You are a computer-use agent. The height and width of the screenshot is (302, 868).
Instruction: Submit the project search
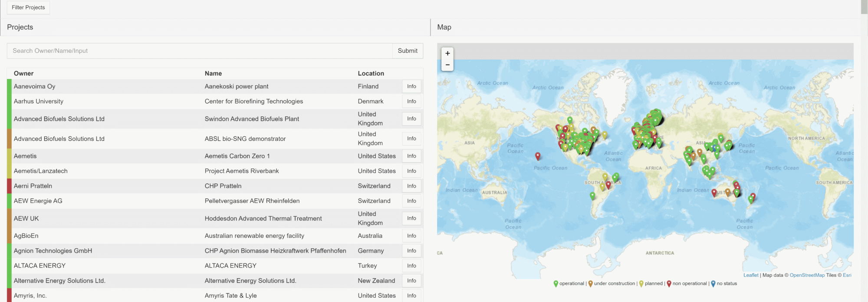tap(408, 51)
